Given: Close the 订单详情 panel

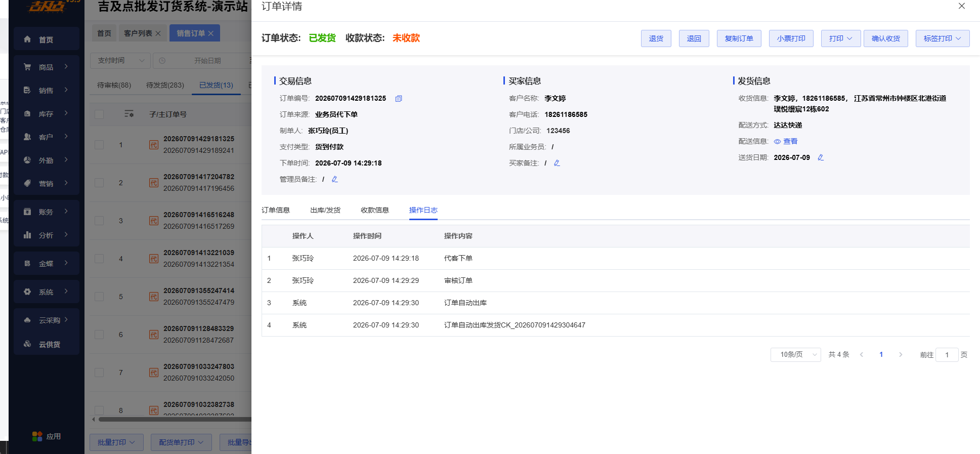Looking at the screenshot, I should tap(962, 6).
